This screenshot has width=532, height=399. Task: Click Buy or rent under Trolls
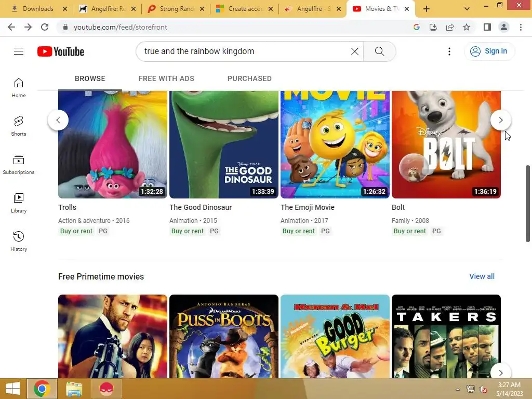pyautogui.click(x=76, y=231)
